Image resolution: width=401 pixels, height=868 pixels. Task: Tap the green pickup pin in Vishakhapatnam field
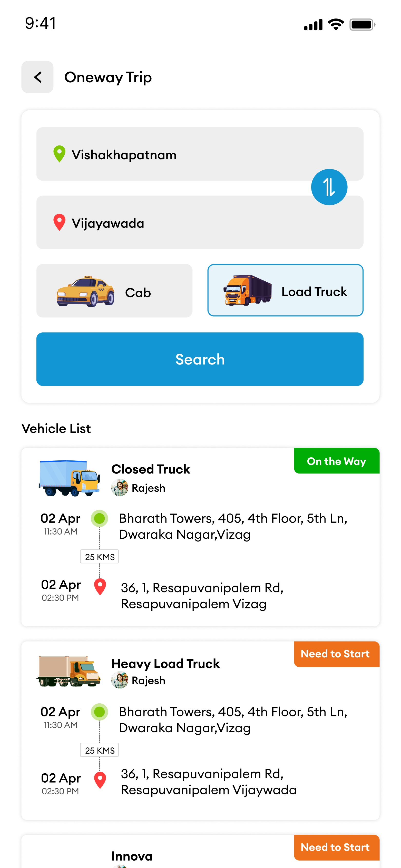[59, 154]
